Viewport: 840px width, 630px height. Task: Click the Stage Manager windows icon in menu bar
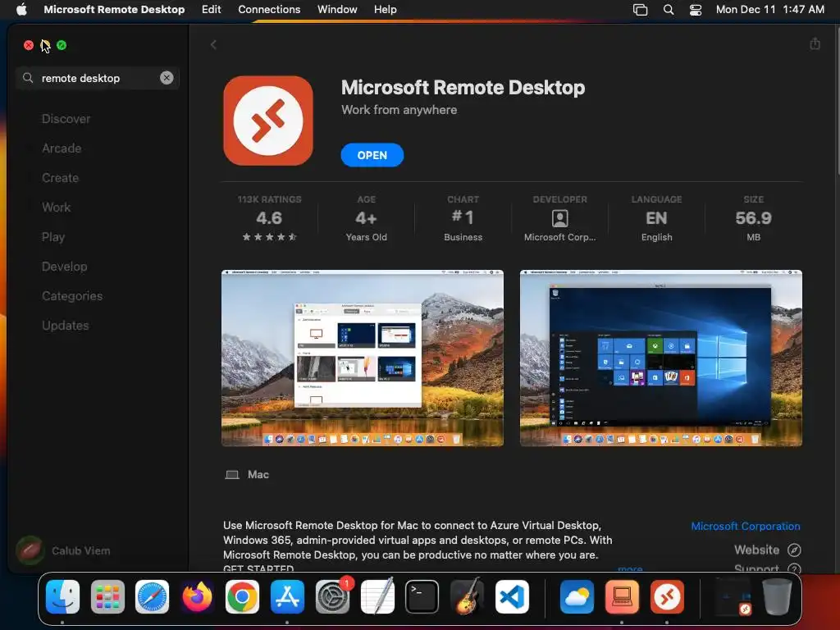click(x=640, y=9)
